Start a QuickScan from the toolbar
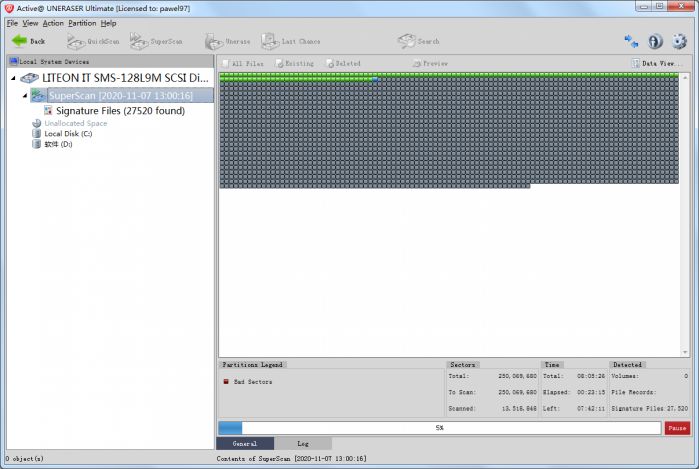The width and height of the screenshot is (699, 469). coord(93,41)
